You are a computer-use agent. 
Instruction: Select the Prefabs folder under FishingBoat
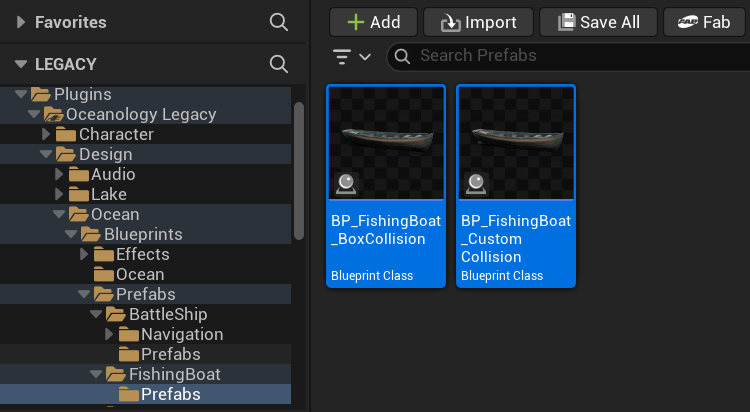point(145,394)
